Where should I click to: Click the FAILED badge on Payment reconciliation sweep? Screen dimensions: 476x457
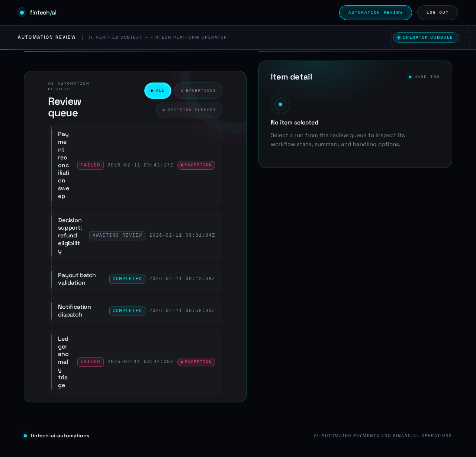(90, 165)
